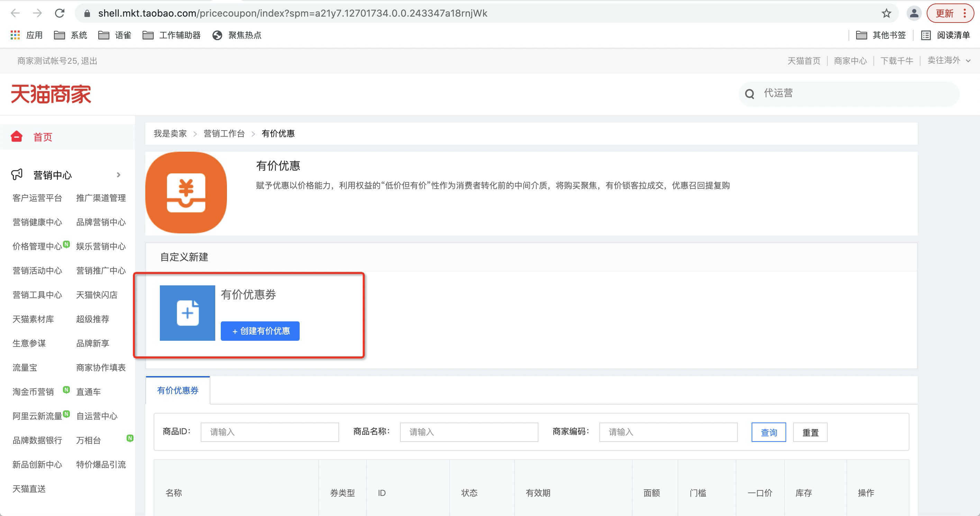Open 直通车 in the sidebar
The height and width of the screenshot is (516, 980).
[x=88, y=392]
